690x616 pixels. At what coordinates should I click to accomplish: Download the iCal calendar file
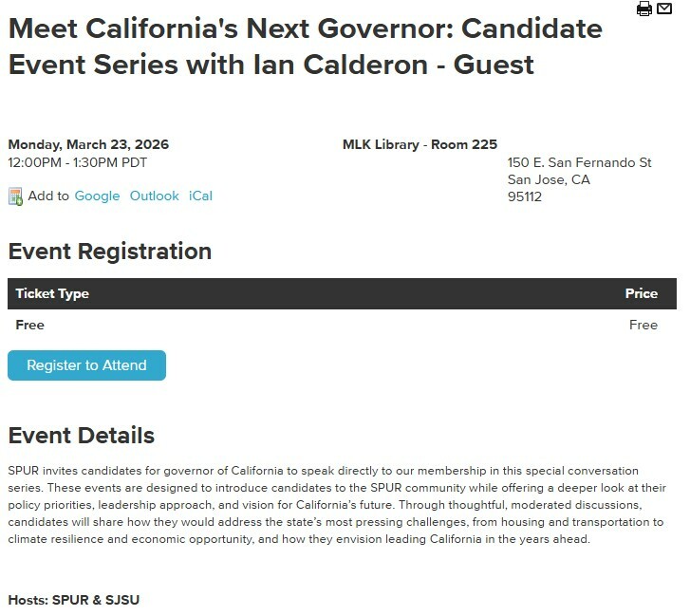pyautogui.click(x=200, y=196)
